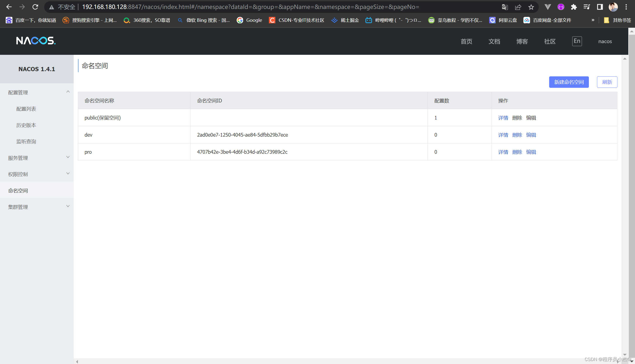
Task: Go to 首页 in top navigation
Action: [x=466, y=41]
